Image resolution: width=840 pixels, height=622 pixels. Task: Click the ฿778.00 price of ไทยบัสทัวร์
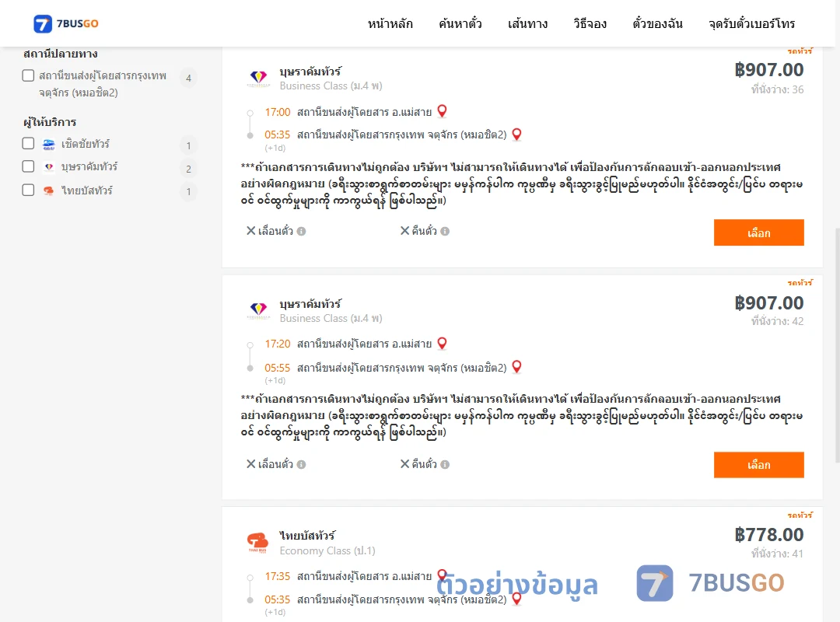pos(769,535)
